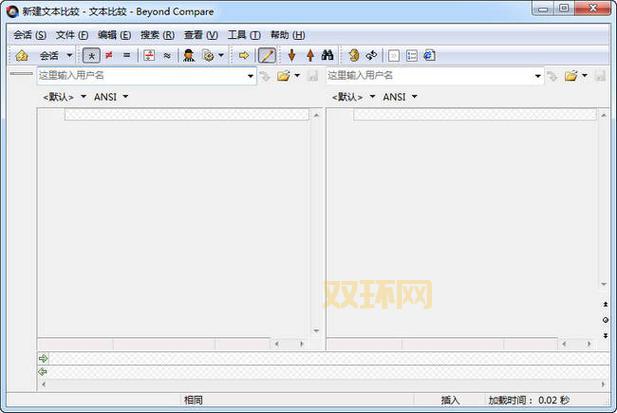Click green right-arrow line detail icon
Viewport: 617px width, 413px height.
[43, 358]
